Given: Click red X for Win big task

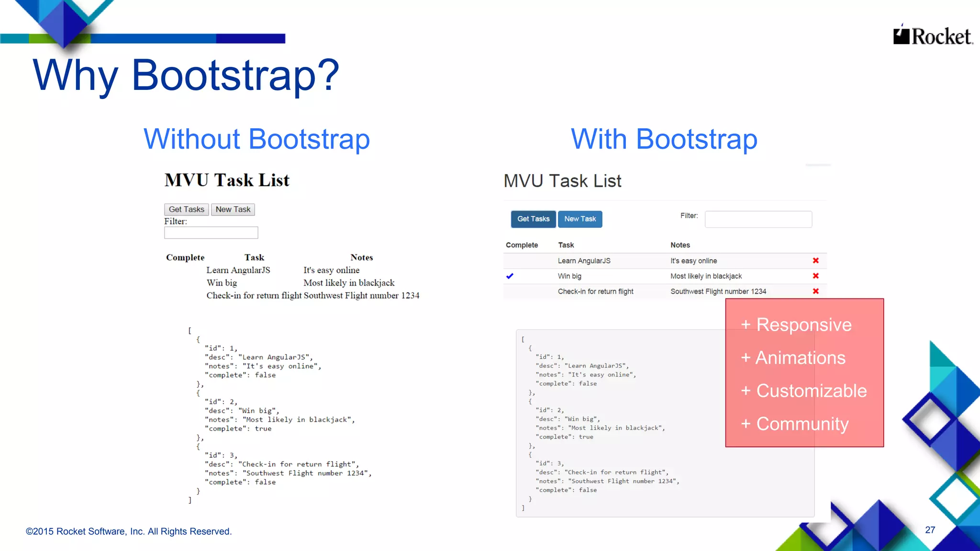Looking at the screenshot, I should click(x=815, y=276).
